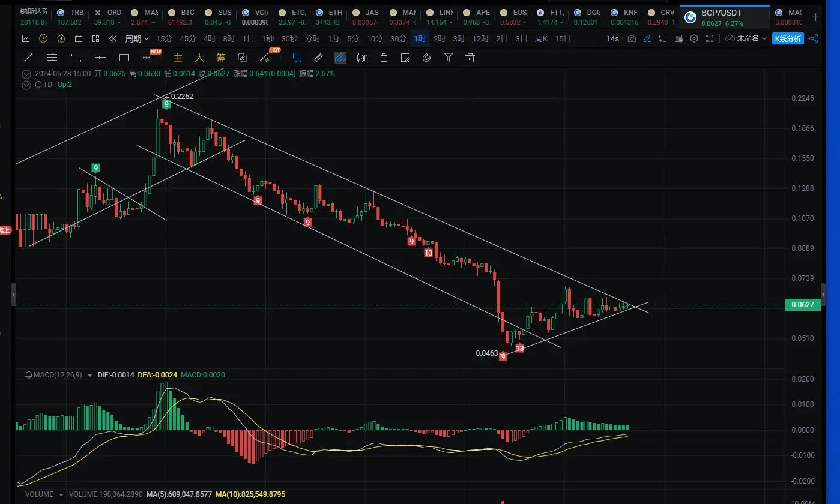
Task: Open the 周期 period dropdown
Action: pyautogui.click(x=137, y=39)
